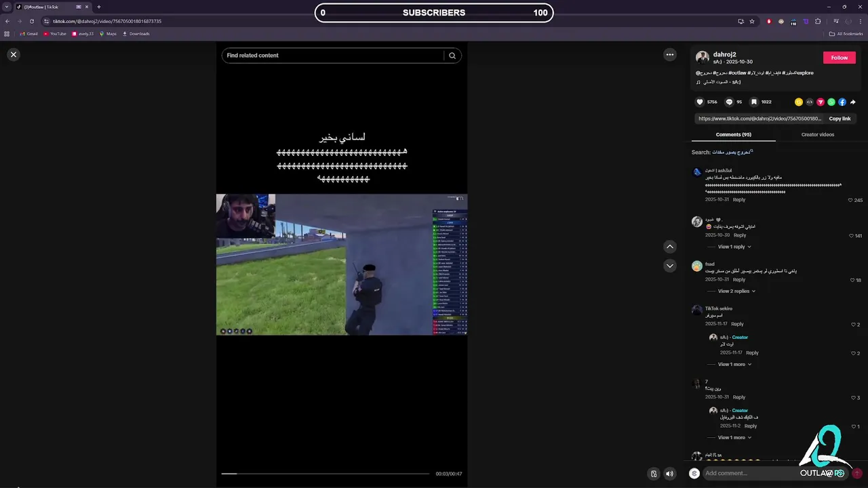Screen dimensions: 868x488
Task: Mute the video with the speaker icon
Action: point(669,474)
